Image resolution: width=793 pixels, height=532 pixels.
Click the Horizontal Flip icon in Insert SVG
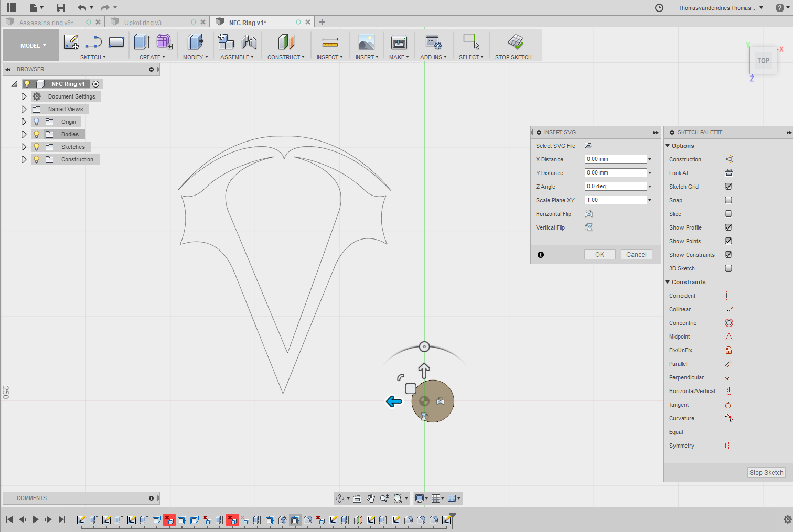pyautogui.click(x=588, y=213)
